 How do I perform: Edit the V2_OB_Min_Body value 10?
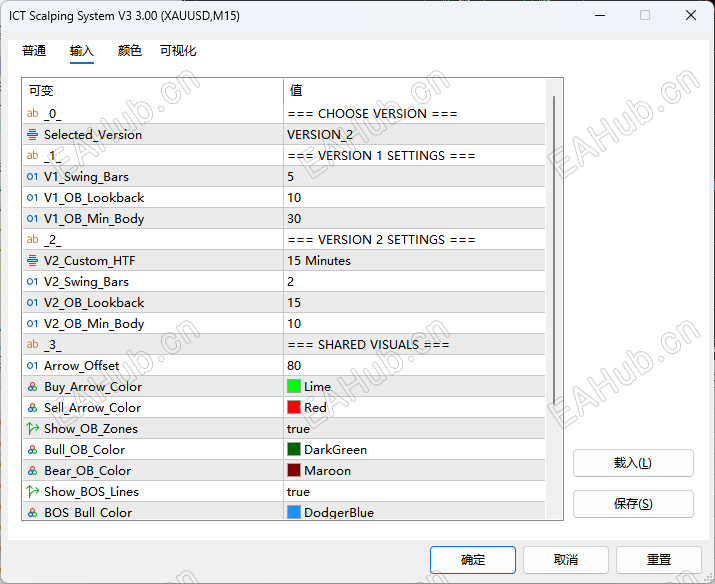click(414, 323)
